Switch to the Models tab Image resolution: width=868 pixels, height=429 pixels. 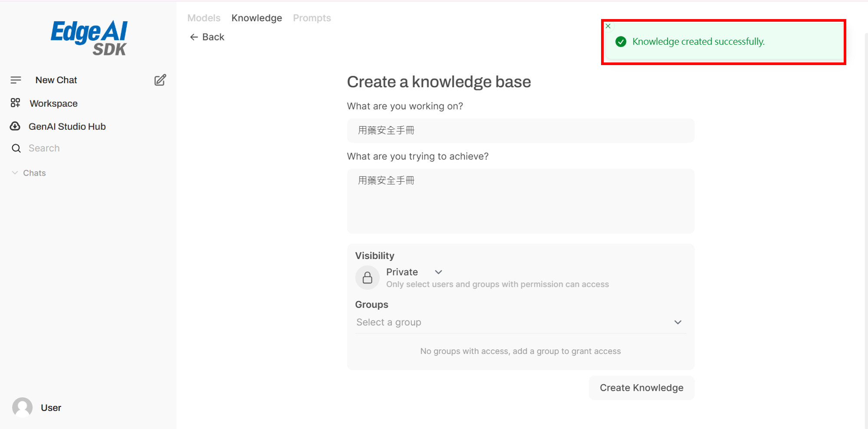(204, 18)
